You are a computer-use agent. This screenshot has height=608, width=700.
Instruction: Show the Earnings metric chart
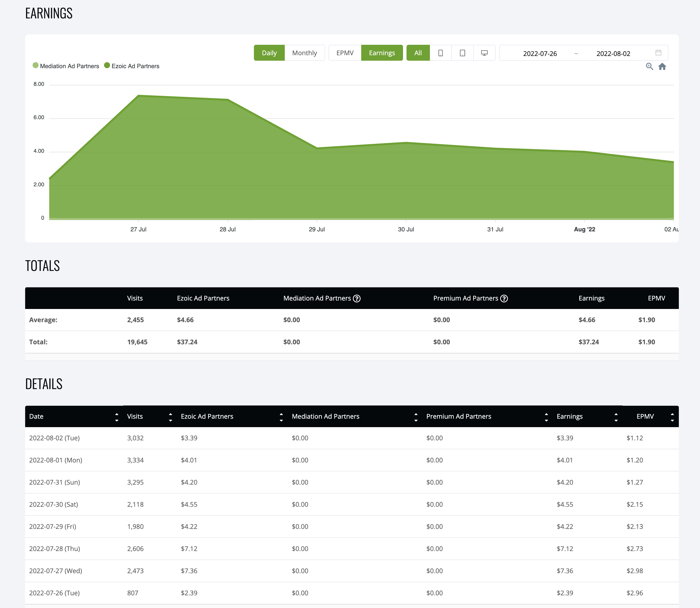tap(382, 53)
